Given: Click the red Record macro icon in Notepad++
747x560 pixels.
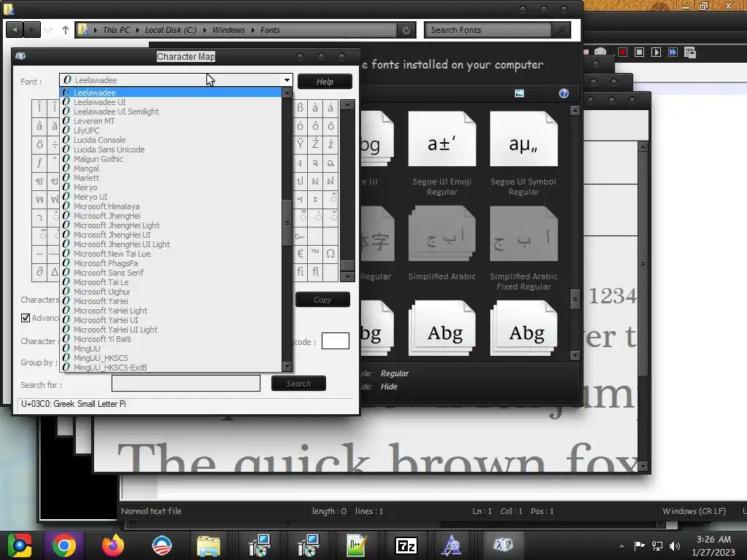Looking at the screenshot, I should 623,52.
